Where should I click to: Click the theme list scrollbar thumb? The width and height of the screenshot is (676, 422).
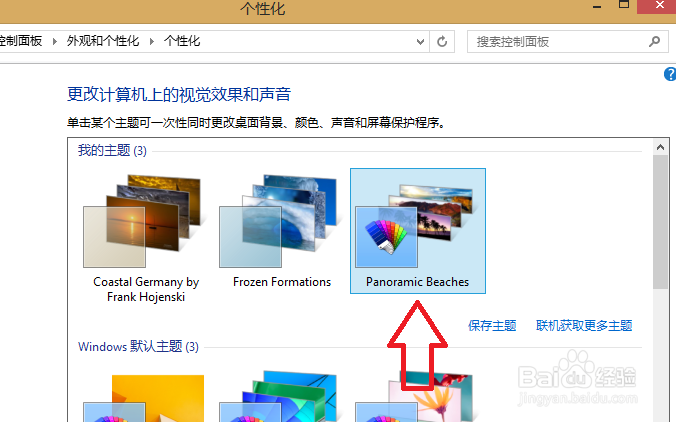coord(660,222)
